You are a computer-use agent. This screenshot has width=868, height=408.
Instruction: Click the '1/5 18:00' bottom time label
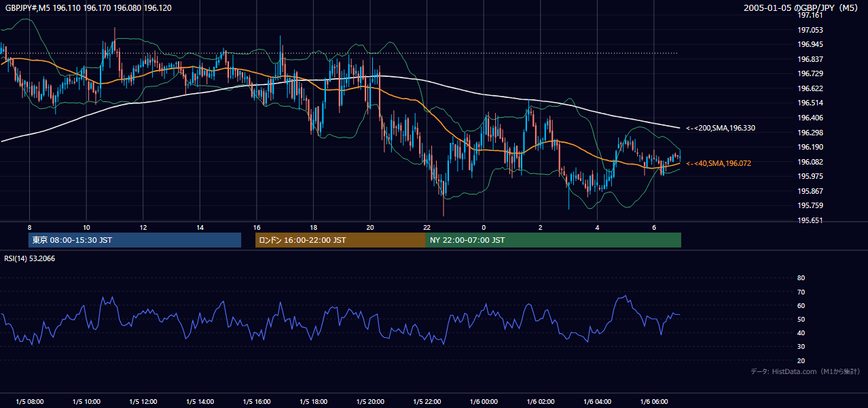click(x=313, y=402)
